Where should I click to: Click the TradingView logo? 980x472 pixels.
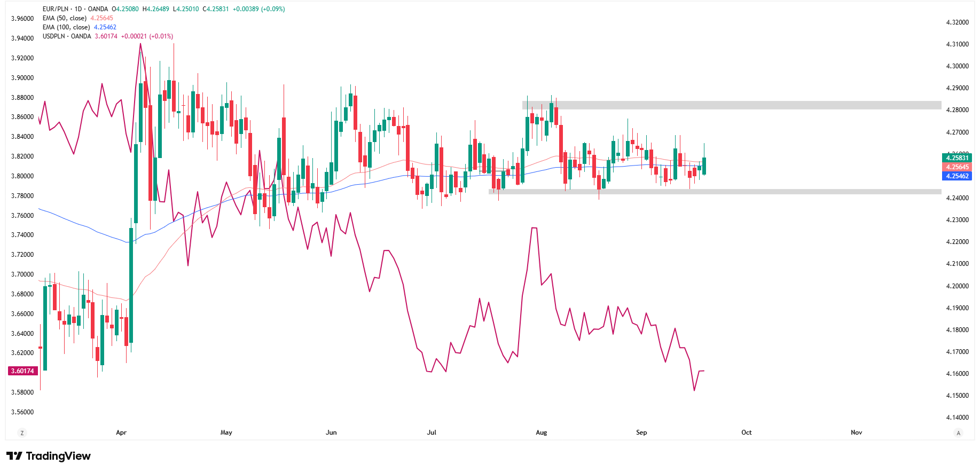pos(49,456)
